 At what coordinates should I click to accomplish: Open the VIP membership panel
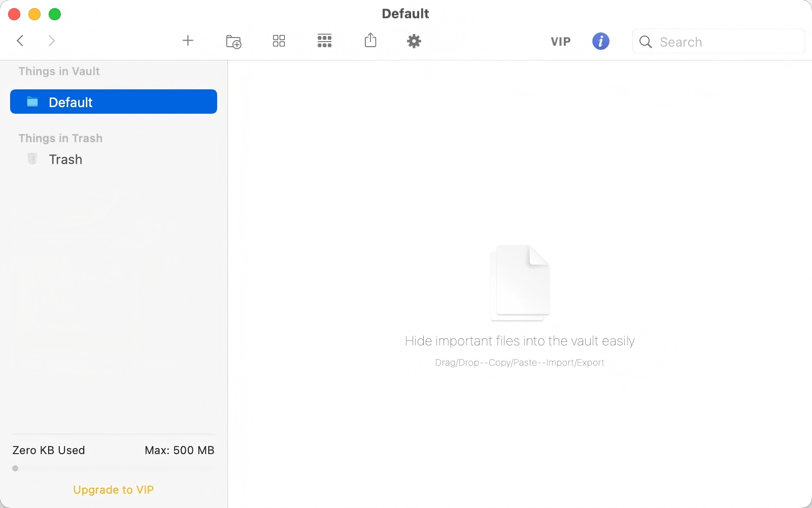click(560, 42)
